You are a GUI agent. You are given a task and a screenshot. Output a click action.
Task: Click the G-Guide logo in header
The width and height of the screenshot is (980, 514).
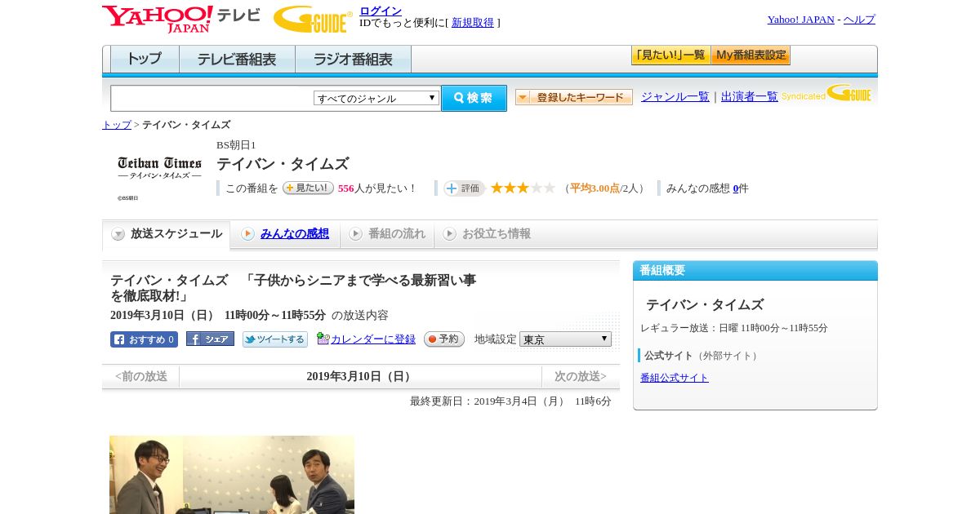click(313, 19)
